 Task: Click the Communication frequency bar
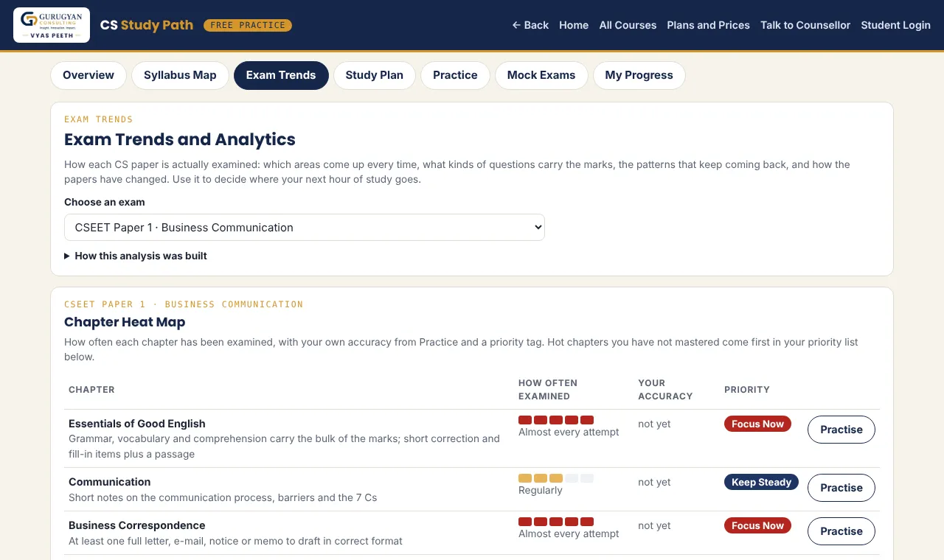556,478
